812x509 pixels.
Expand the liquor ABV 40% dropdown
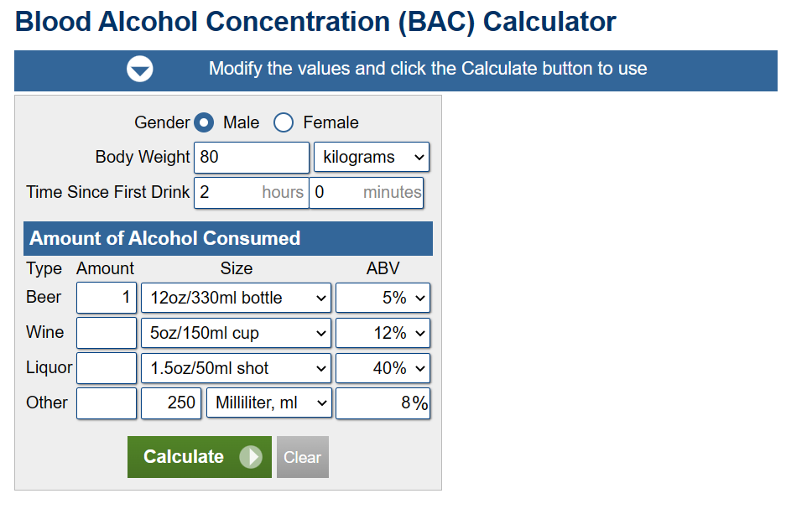(383, 368)
